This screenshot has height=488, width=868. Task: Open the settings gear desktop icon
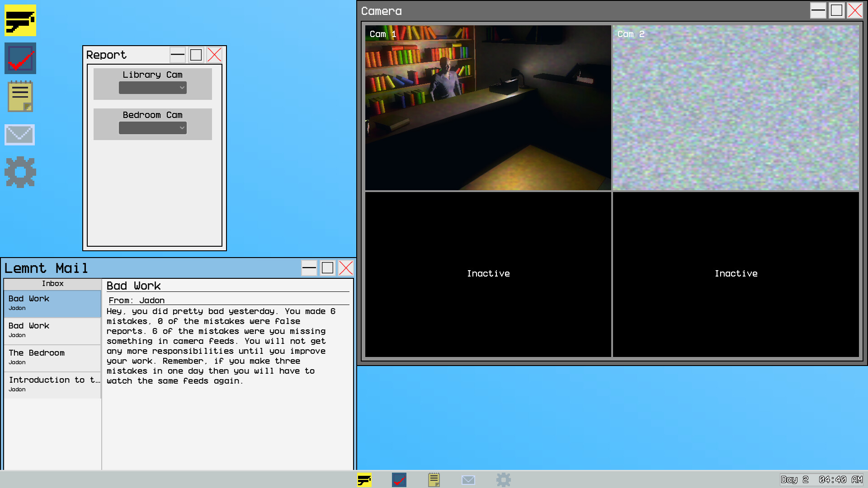click(20, 172)
